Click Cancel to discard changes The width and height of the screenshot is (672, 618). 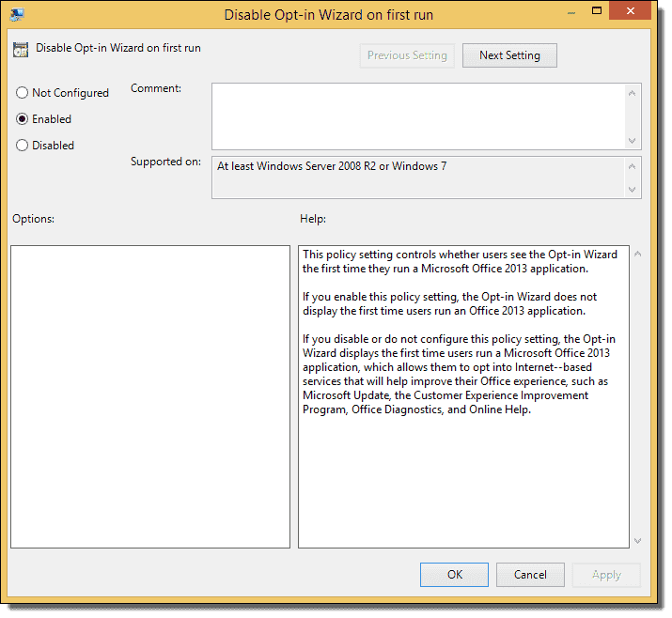point(530,575)
